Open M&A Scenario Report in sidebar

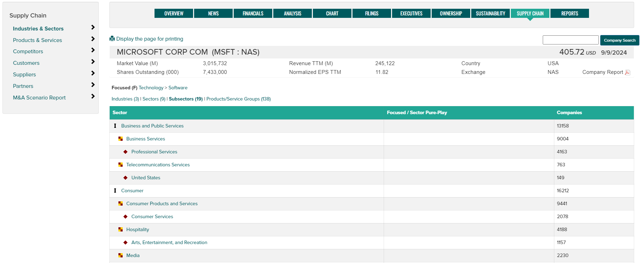click(39, 98)
